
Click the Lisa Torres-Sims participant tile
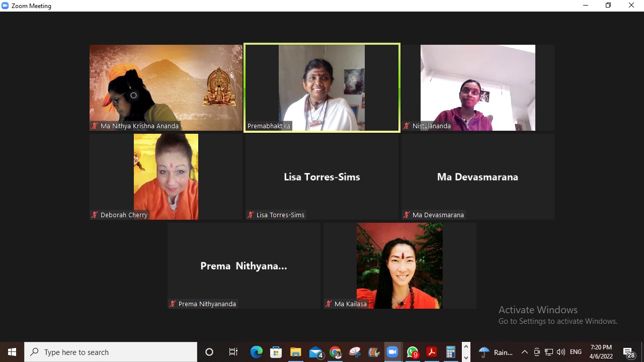coord(322,176)
